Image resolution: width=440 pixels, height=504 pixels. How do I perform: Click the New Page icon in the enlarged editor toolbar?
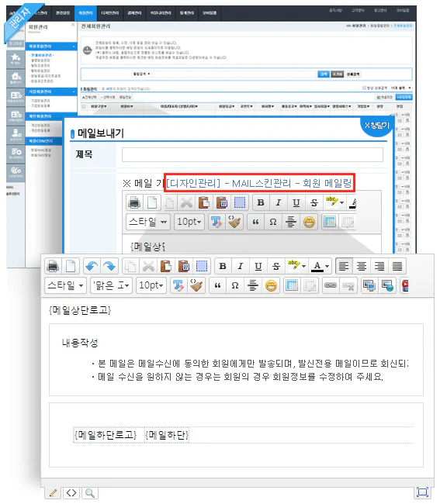(71, 266)
